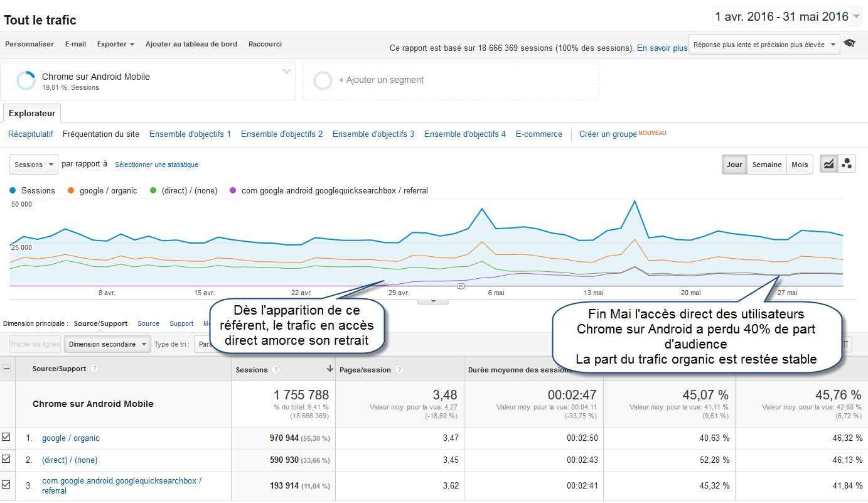Toggle checkbox for google / organic row
Image resolution: width=868 pixels, height=503 pixels.
point(6,437)
